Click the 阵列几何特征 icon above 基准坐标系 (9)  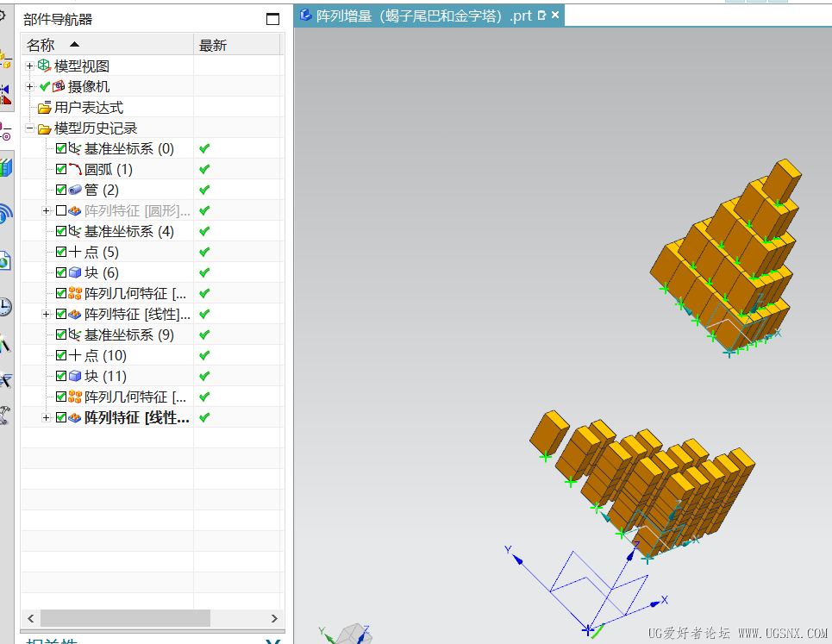[x=75, y=293]
